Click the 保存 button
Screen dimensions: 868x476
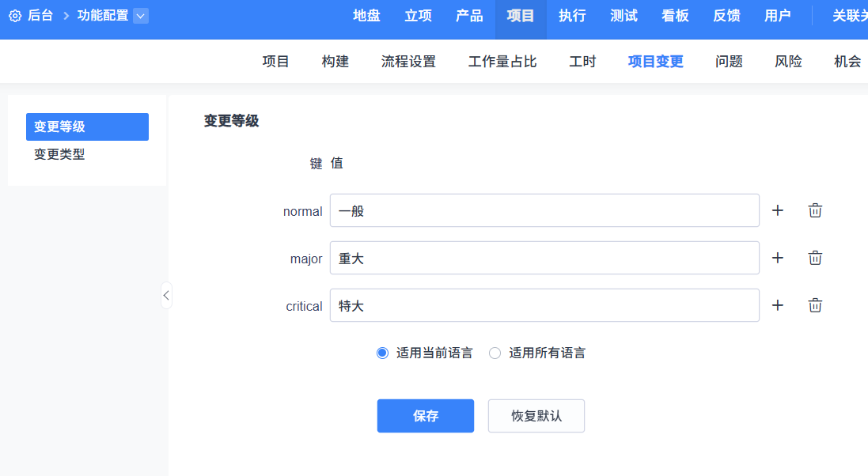[x=425, y=416]
